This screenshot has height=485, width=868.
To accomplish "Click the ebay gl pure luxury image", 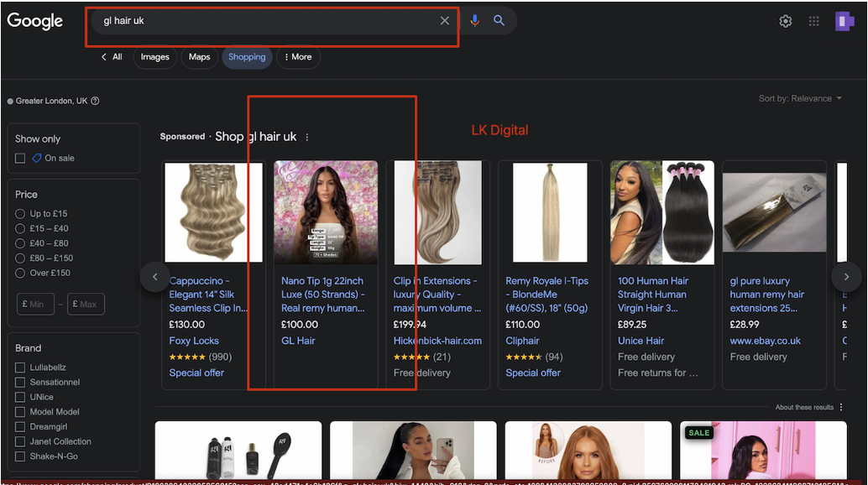I will (775, 212).
